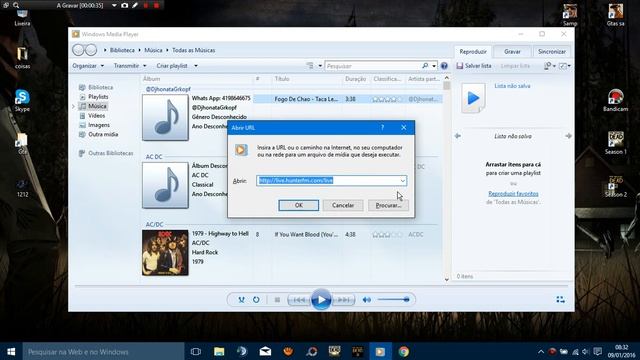640x360 pixels.
Task: Select Biblioteca in the navigation tree
Action: click(x=96, y=87)
